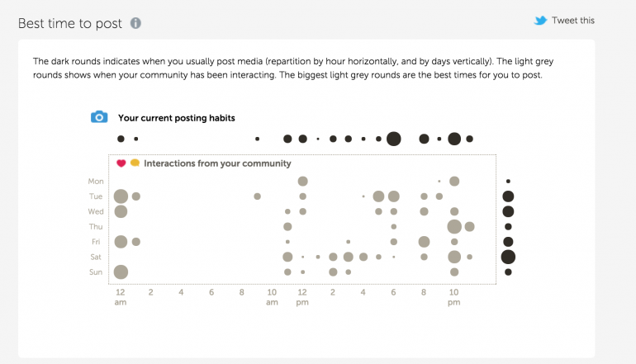
Task: Click the Mon day label
Action: [96, 182]
